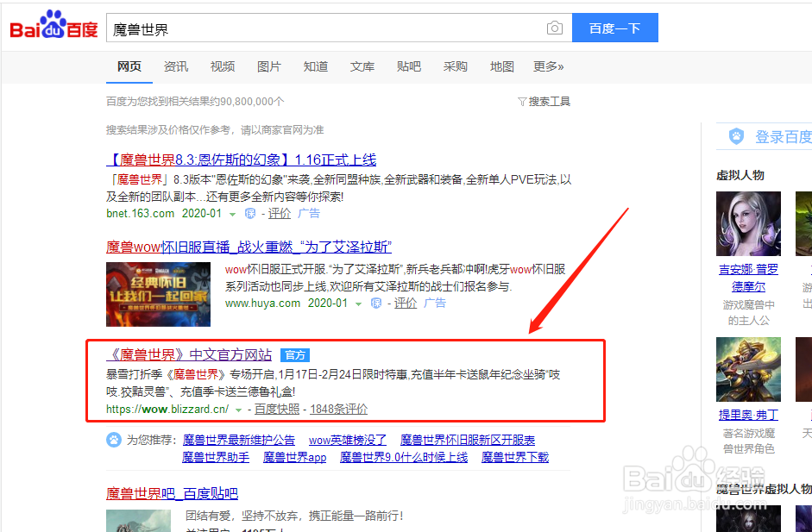Go to the 贴吧 tab
Image resolution: width=812 pixels, height=532 pixels.
(409, 66)
